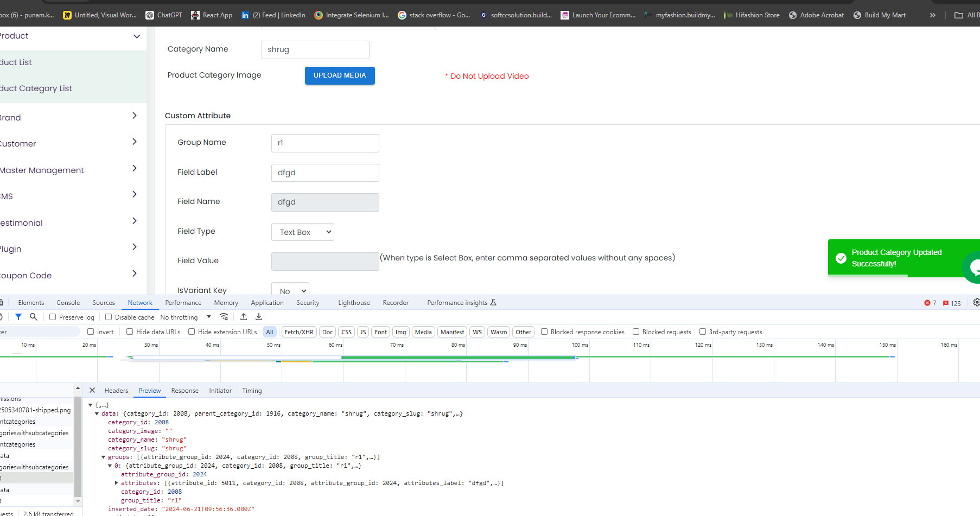The height and width of the screenshot is (516, 980).
Task: Open the Field Type dropdown
Action: click(303, 232)
